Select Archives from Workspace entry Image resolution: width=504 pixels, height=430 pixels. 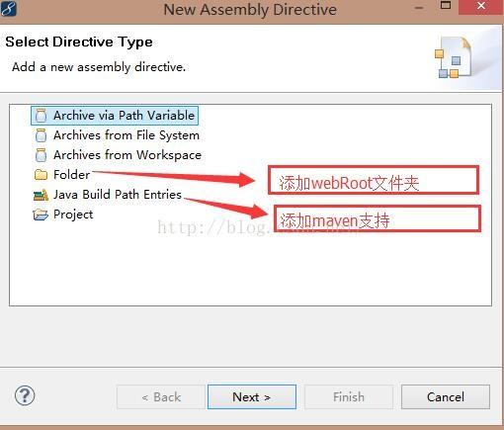click(127, 155)
